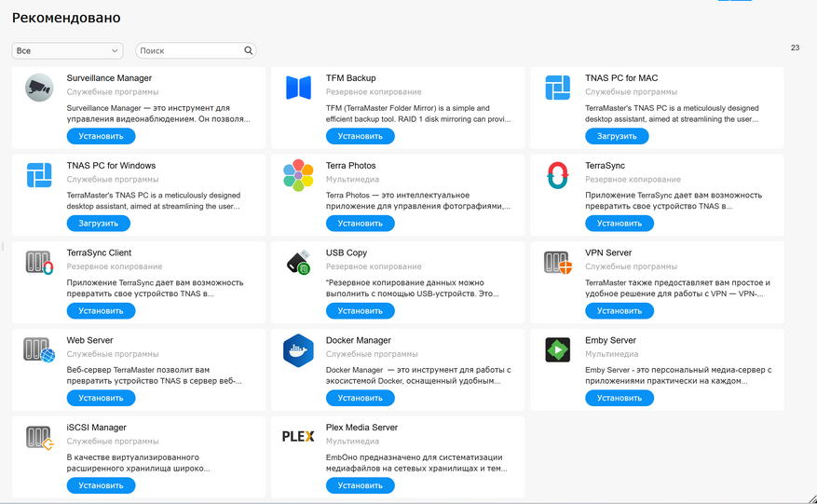817x504 pixels.
Task: Click the TerraSync red-blue loop icon
Action: coord(558,175)
